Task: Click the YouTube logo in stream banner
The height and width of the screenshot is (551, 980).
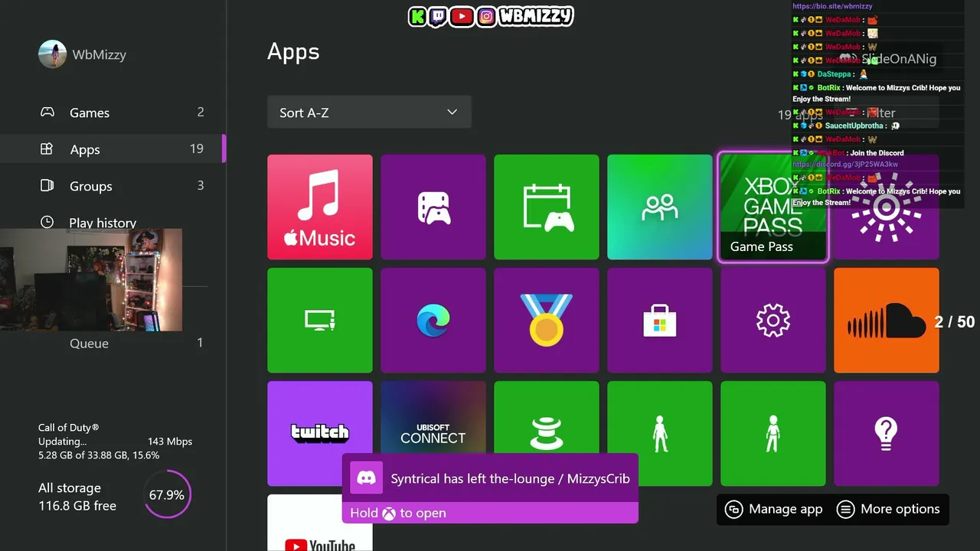Action: pyautogui.click(x=462, y=16)
